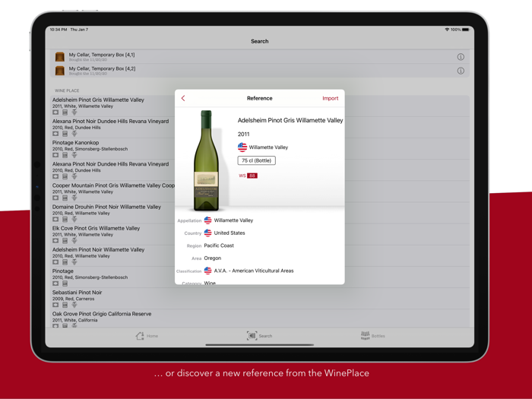
Task: Switch to the Search tab
Action: coord(260,336)
